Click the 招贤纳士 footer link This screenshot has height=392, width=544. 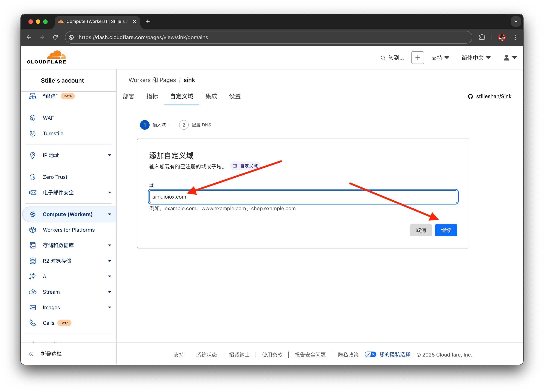pyautogui.click(x=239, y=354)
